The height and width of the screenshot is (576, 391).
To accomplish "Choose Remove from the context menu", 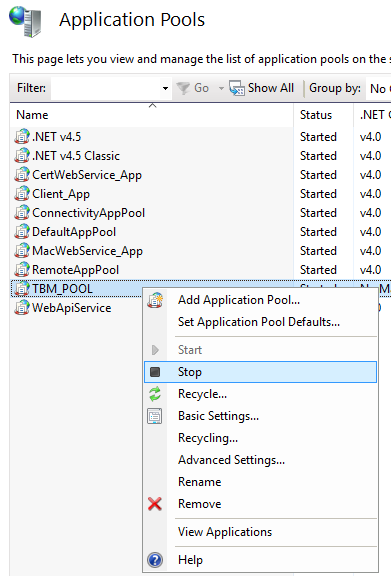I will [261, 504].
